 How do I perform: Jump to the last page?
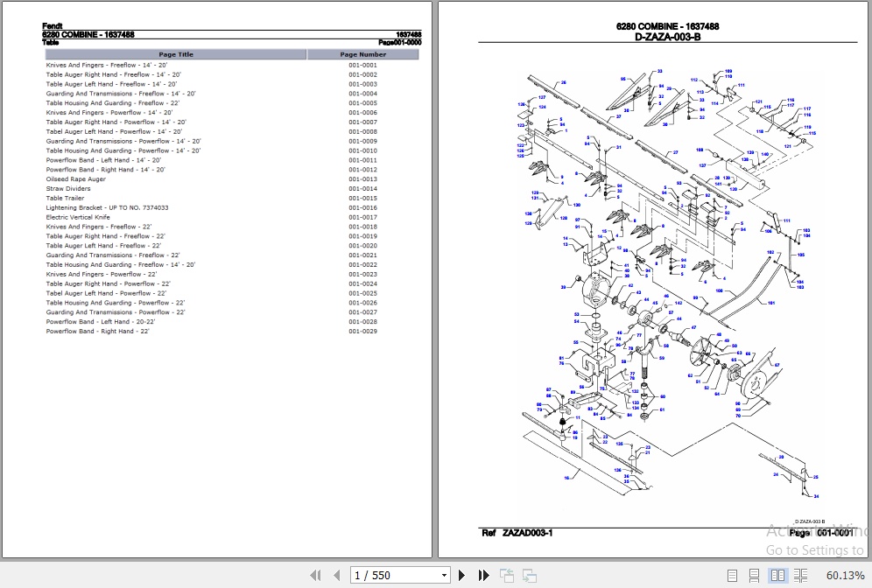pyautogui.click(x=483, y=575)
